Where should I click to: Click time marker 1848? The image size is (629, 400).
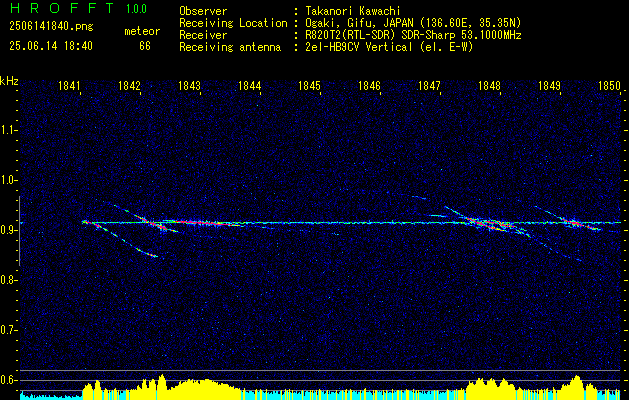point(489,86)
